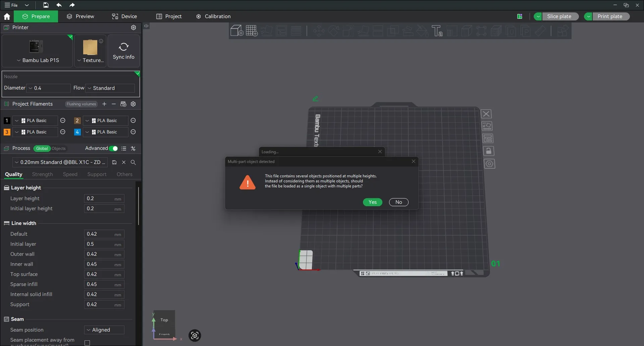The height and width of the screenshot is (346, 644).
Task: Open the nozzle Flow dropdown
Action: 110,88
